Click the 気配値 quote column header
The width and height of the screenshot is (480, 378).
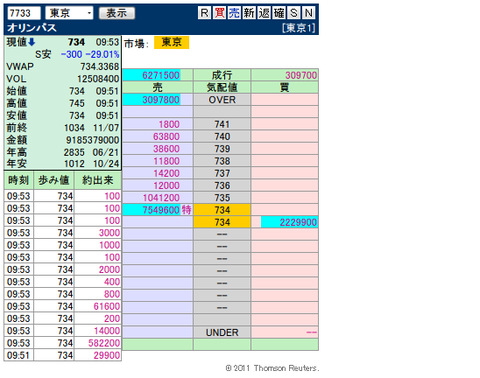(222, 87)
